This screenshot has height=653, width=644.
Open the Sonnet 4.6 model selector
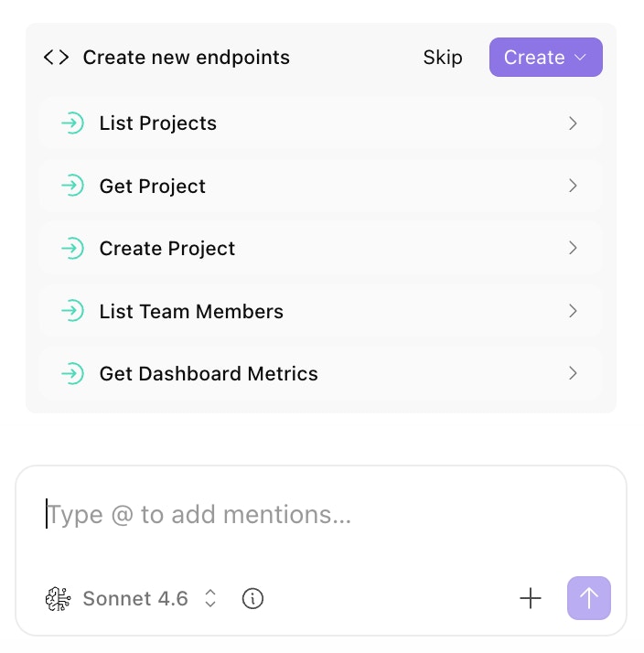point(131,599)
